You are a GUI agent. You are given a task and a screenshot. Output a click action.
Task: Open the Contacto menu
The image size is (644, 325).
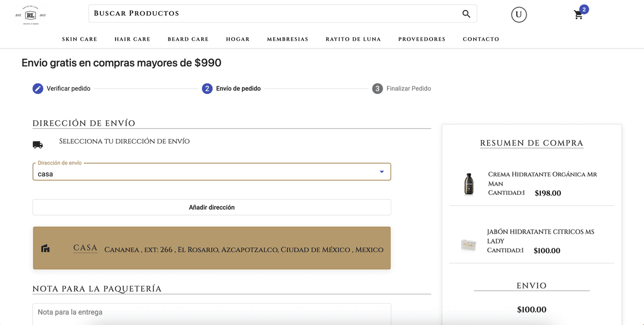[x=481, y=39]
